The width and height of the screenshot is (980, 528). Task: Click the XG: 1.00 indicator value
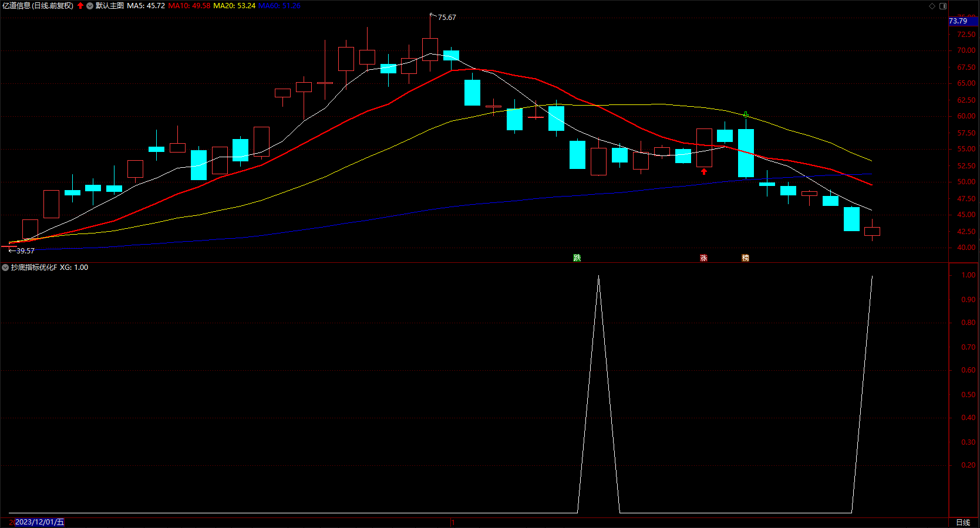(x=74, y=268)
